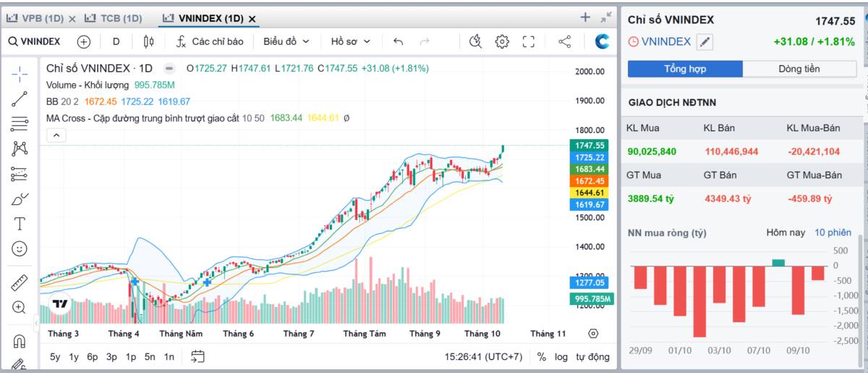This screenshot has width=868, height=373.
Task: Open the Fibonacci retracement tools
Action: 20,124
